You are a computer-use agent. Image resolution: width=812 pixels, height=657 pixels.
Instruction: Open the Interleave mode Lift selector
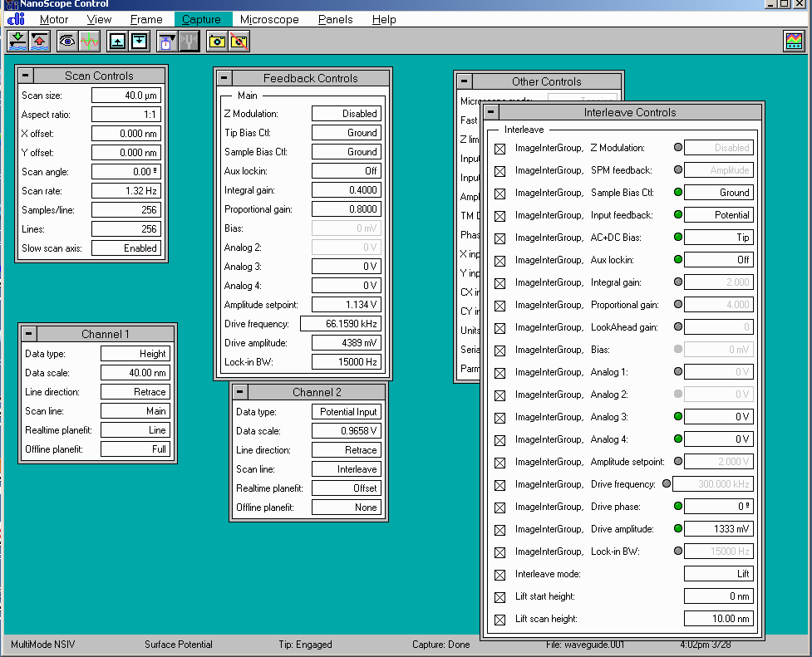[718, 574]
